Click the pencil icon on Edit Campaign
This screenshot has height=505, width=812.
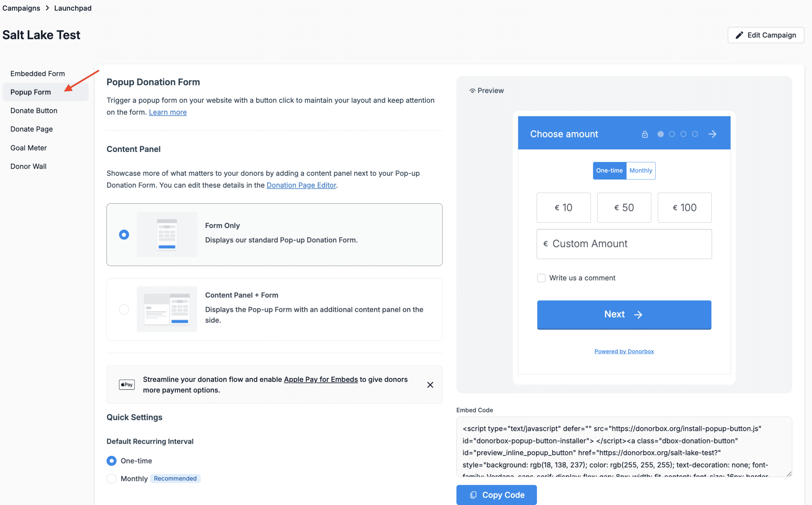point(739,35)
